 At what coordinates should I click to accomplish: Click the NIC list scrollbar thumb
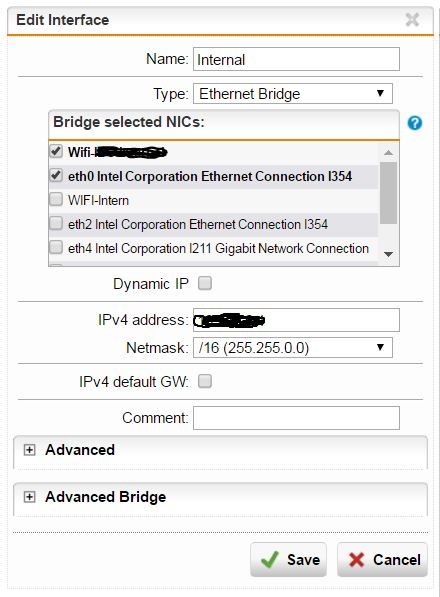[x=388, y=193]
